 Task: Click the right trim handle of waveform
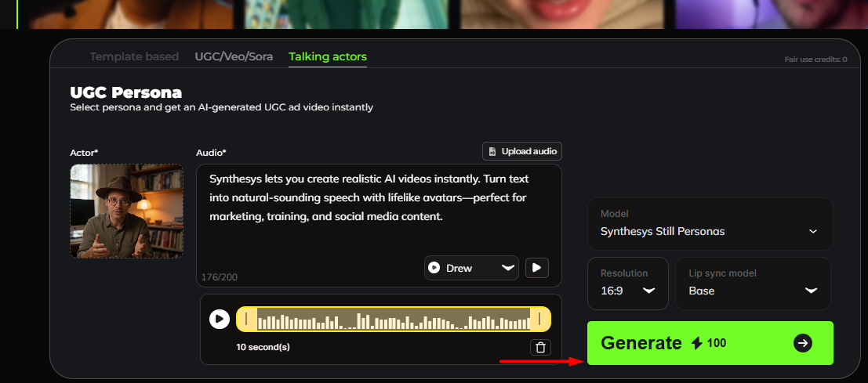pyautogui.click(x=539, y=319)
